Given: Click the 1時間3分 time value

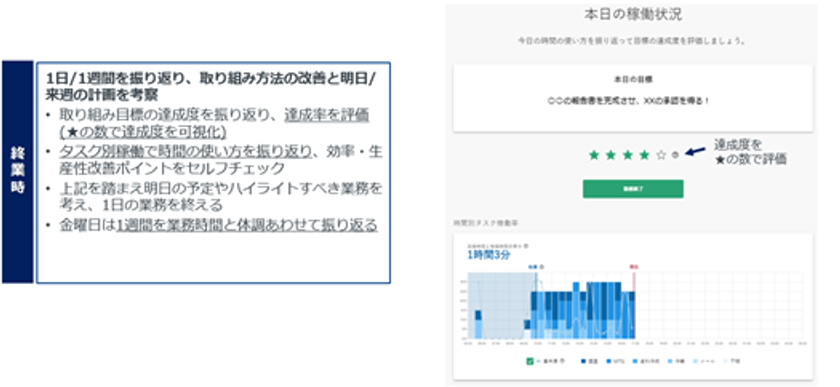Looking at the screenshot, I should pyautogui.click(x=489, y=255).
